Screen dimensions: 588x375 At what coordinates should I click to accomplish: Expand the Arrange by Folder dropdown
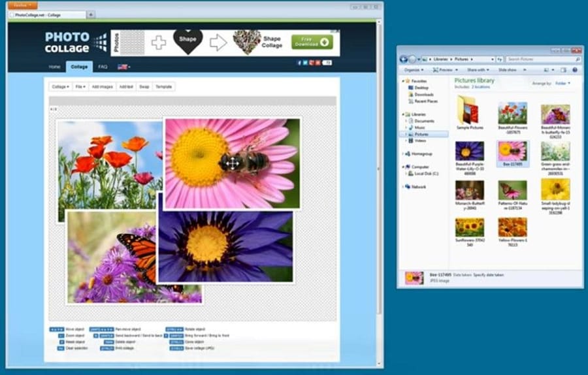563,84
